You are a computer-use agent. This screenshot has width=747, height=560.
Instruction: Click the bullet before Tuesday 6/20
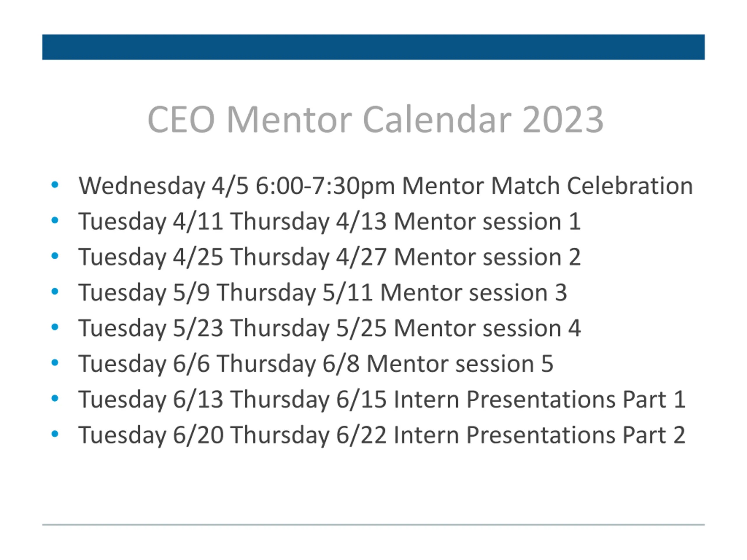[x=55, y=434]
